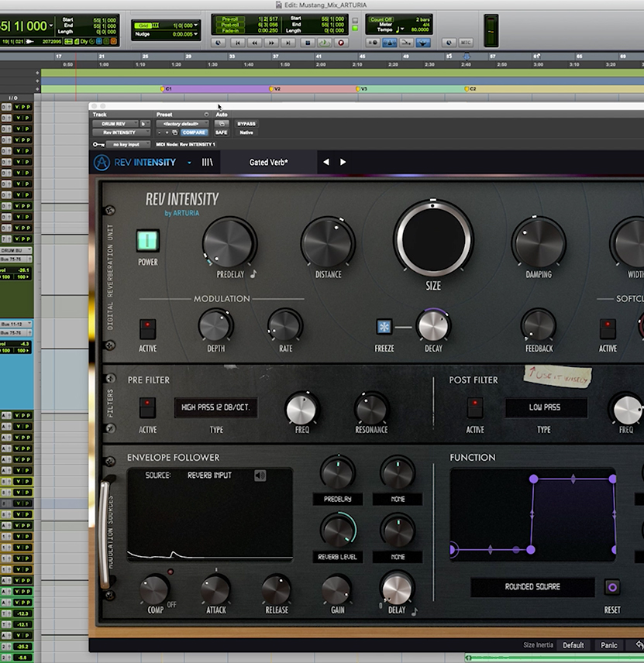Image resolution: width=644 pixels, height=663 pixels.
Task: Click the Envelope Follower Source Reverb Input
Action: click(x=209, y=476)
